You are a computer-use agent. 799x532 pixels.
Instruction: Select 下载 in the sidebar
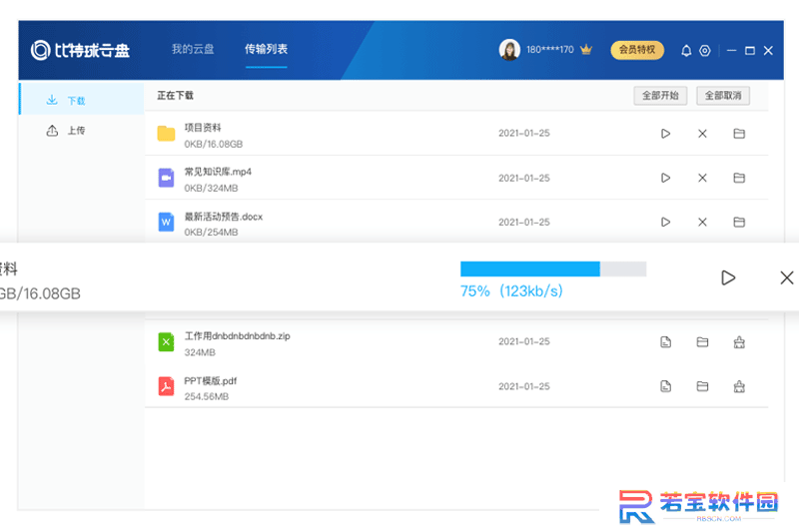(x=82, y=100)
